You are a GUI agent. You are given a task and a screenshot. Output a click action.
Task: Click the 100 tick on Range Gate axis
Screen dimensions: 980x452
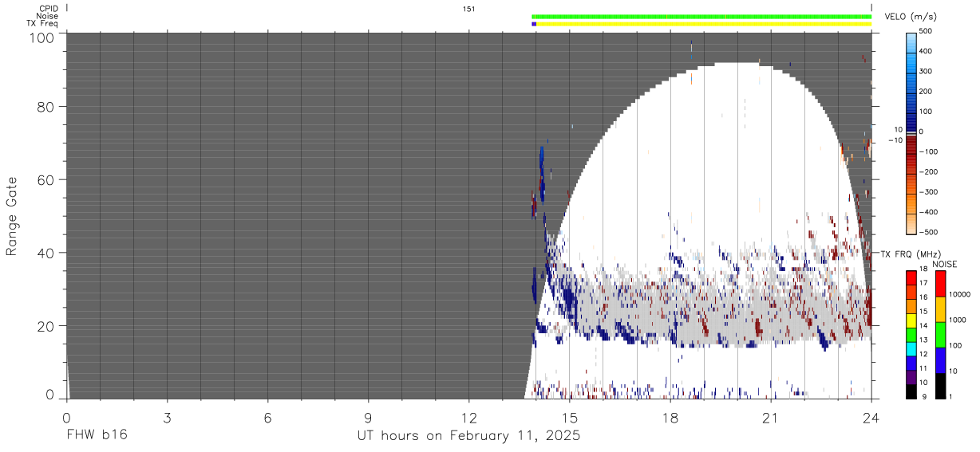(x=41, y=37)
